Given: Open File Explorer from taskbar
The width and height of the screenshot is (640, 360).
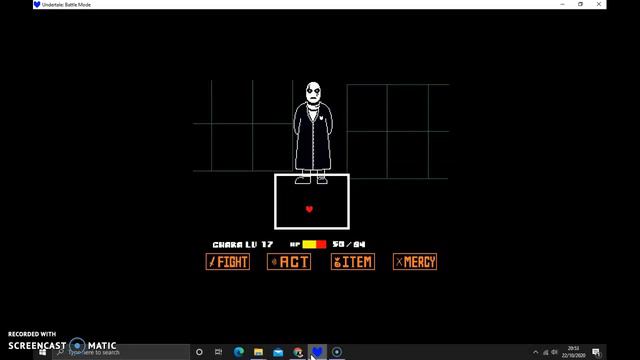Looking at the screenshot, I should (x=258, y=352).
